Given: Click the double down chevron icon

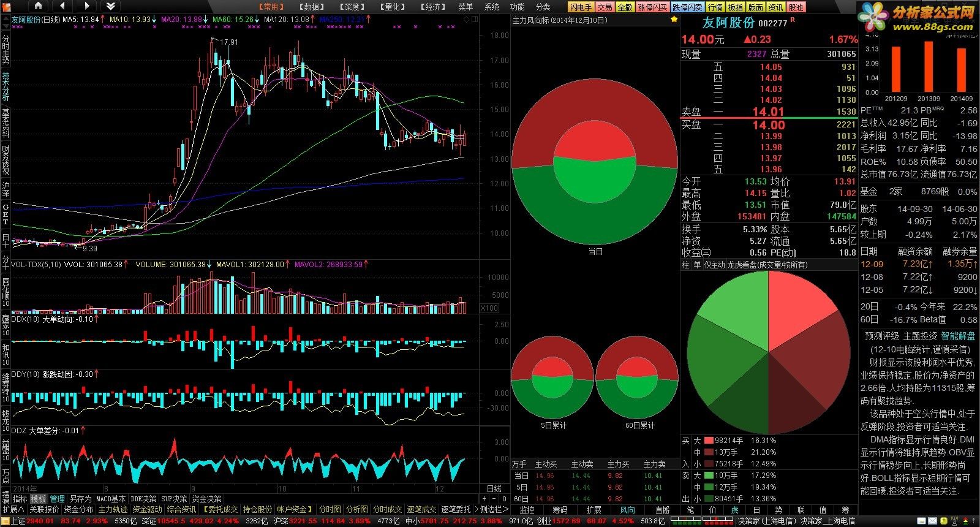Looking at the screenshot, I should pyautogui.click(x=111, y=6).
